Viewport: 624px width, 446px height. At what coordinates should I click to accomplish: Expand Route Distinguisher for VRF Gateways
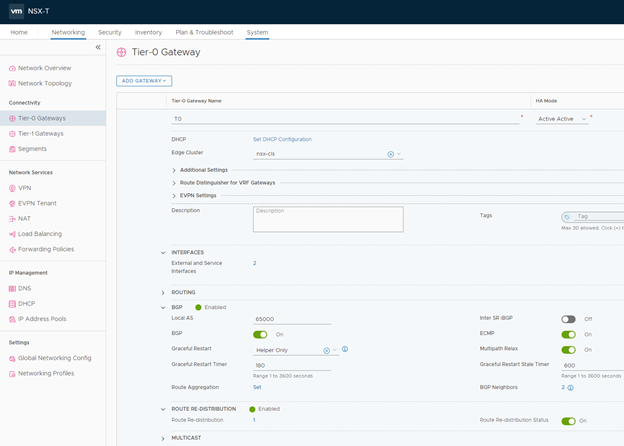pos(174,183)
